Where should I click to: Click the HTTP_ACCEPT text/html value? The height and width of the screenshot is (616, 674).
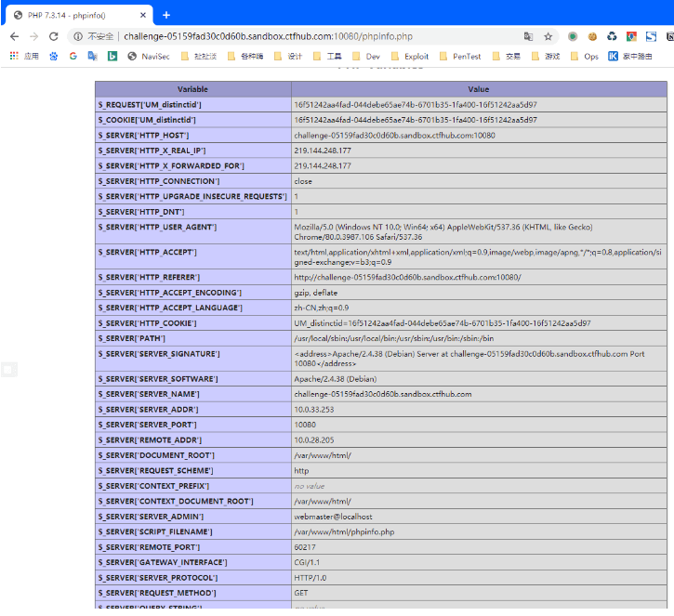point(478,256)
